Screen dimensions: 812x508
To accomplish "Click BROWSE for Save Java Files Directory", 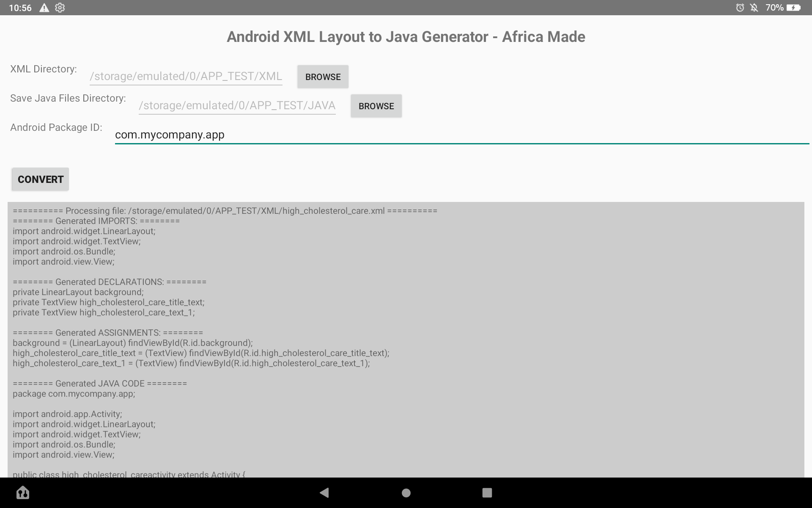I will point(376,106).
